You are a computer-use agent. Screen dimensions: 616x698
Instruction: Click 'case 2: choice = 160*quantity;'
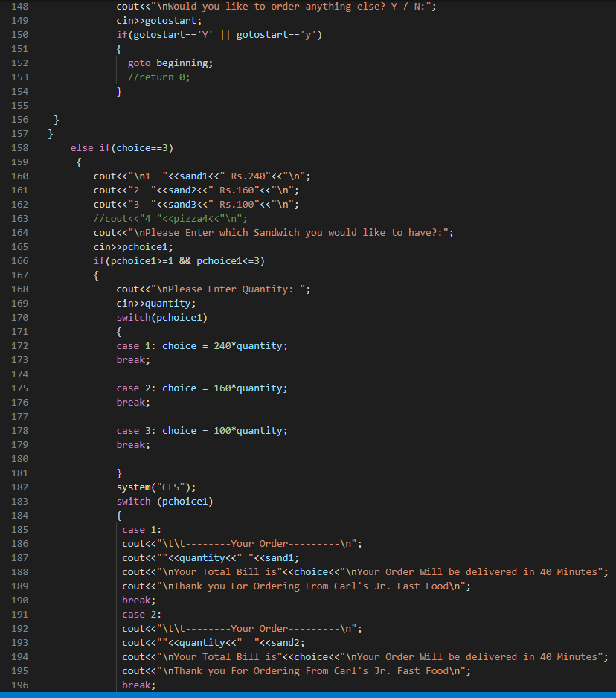coord(202,388)
